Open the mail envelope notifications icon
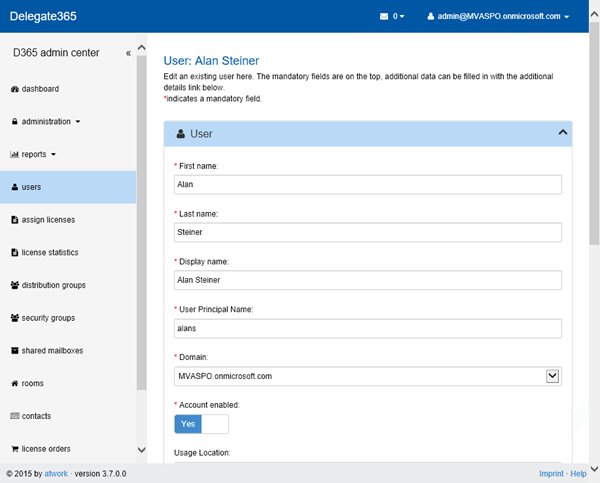This screenshot has height=483, width=600. (385, 17)
